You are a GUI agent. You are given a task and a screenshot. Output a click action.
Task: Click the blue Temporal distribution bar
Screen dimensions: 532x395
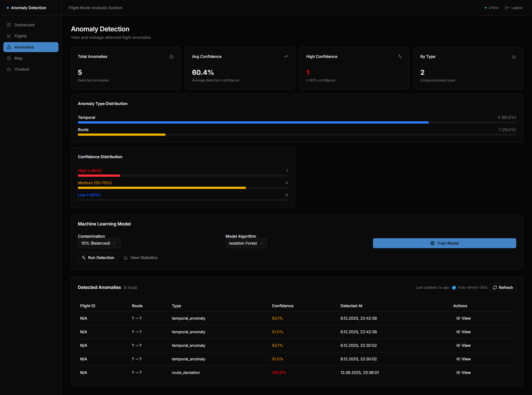(253, 122)
